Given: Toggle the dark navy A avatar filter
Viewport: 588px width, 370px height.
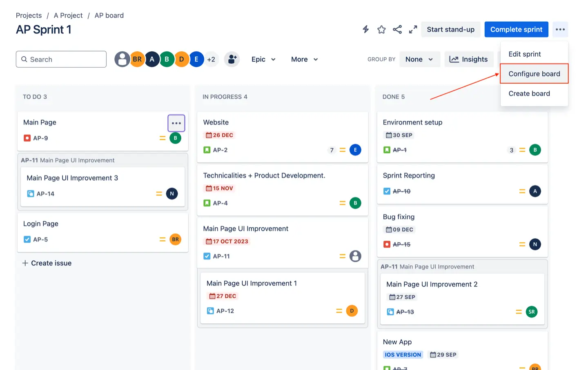Looking at the screenshot, I should coord(152,59).
